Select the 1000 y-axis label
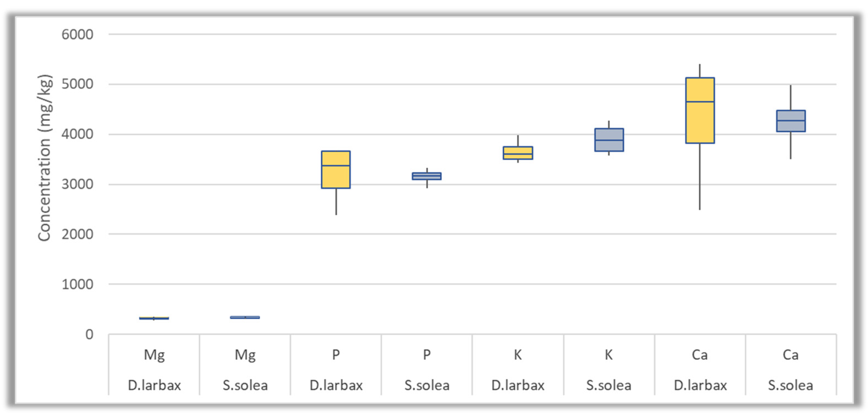This screenshot has width=868, height=415. 77,284
